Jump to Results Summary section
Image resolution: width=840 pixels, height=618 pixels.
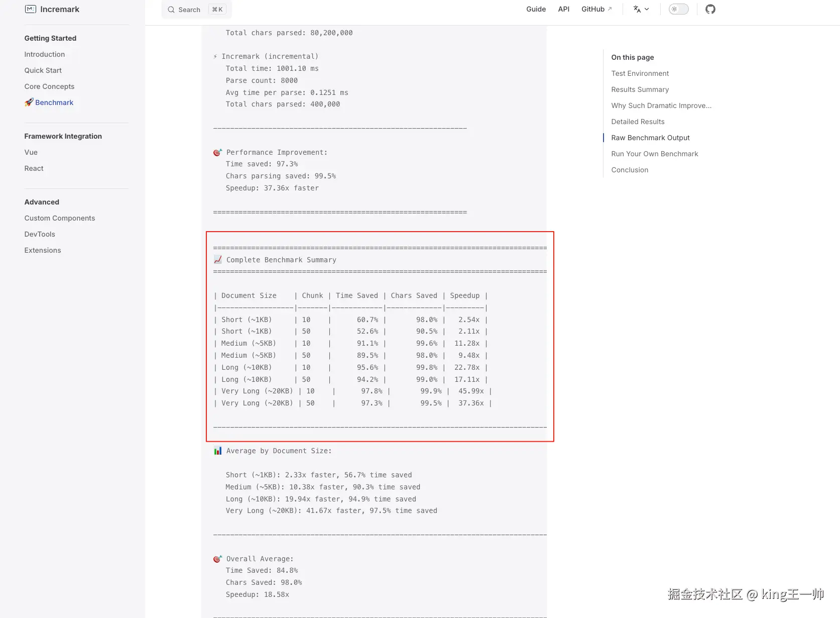point(640,89)
